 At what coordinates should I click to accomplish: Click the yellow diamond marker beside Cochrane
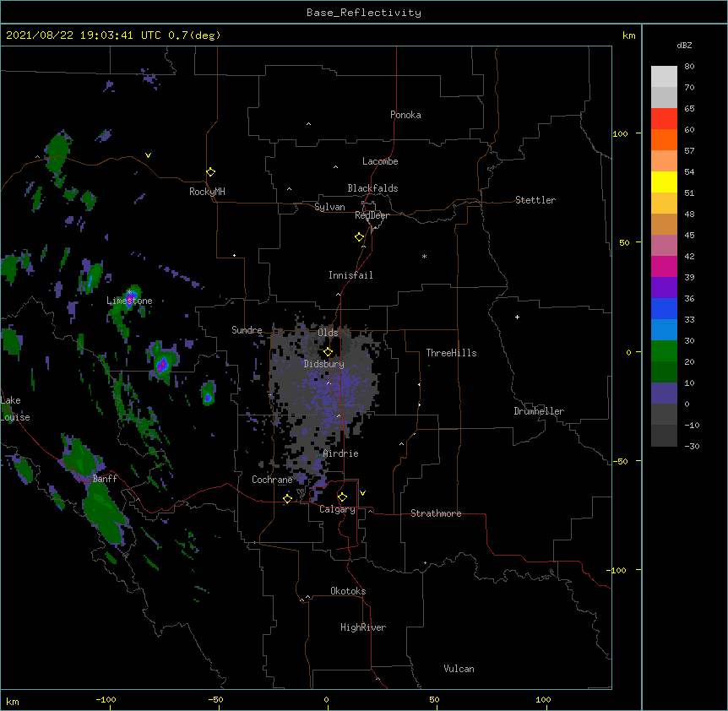[x=287, y=498]
